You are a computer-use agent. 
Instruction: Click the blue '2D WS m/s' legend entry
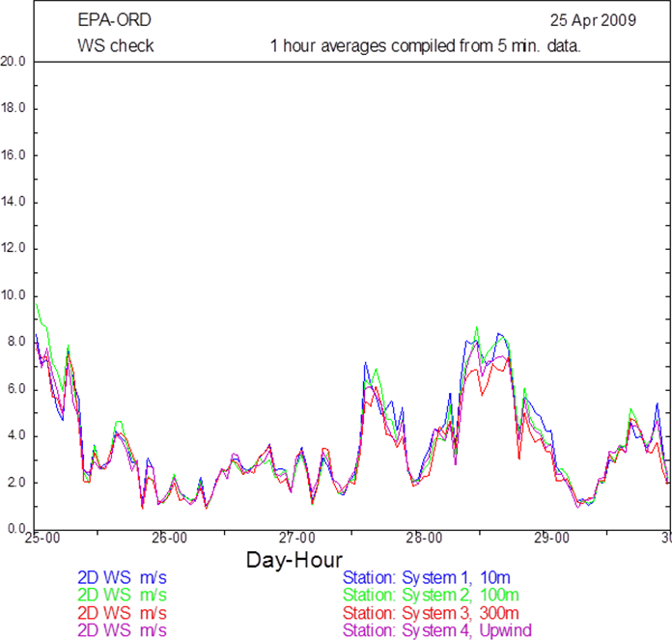[123, 578]
